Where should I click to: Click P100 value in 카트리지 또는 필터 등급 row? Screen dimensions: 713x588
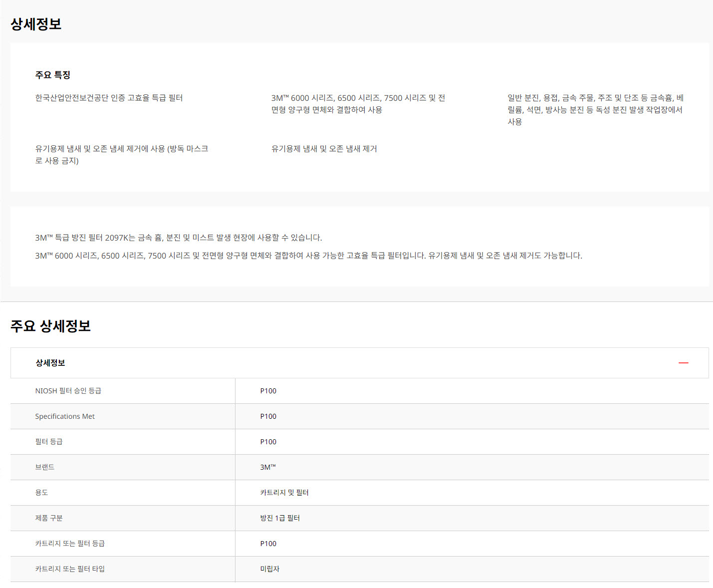click(x=472, y=544)
